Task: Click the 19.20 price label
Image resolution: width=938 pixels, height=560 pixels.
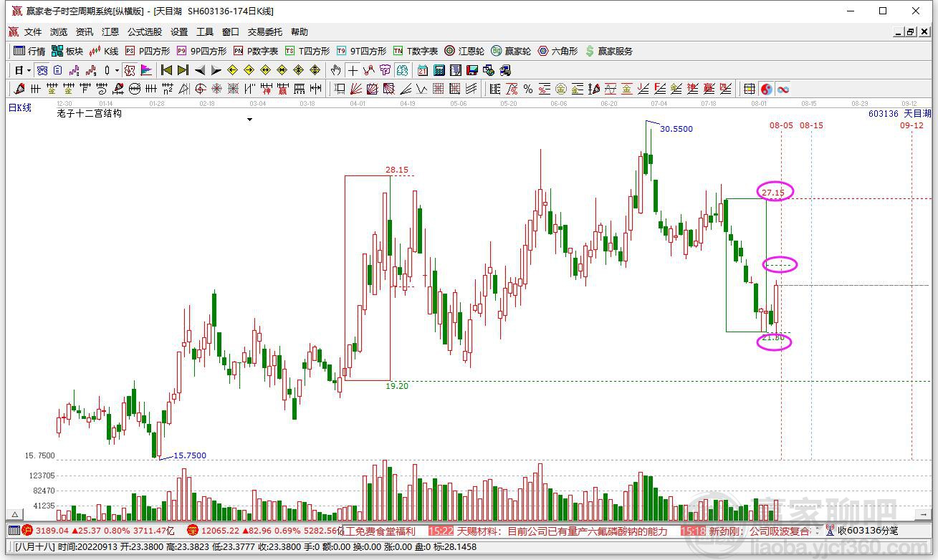Action: click(397, 386)
